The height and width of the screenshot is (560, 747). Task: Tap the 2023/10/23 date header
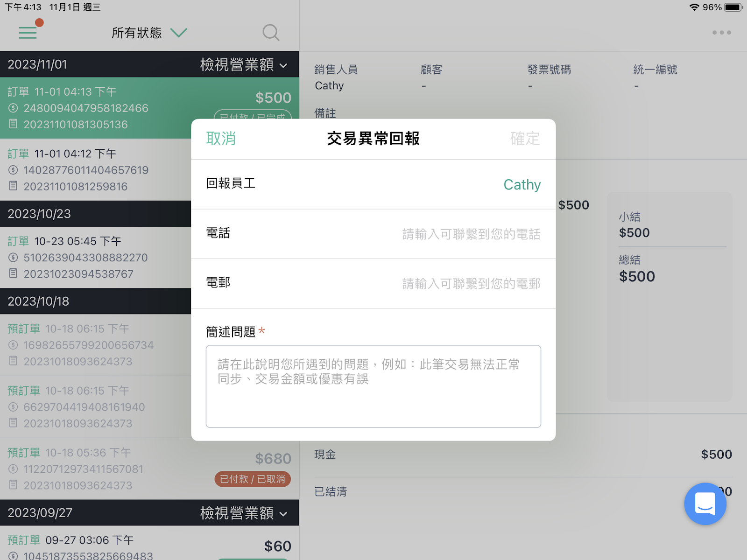(x=96, y=214)
